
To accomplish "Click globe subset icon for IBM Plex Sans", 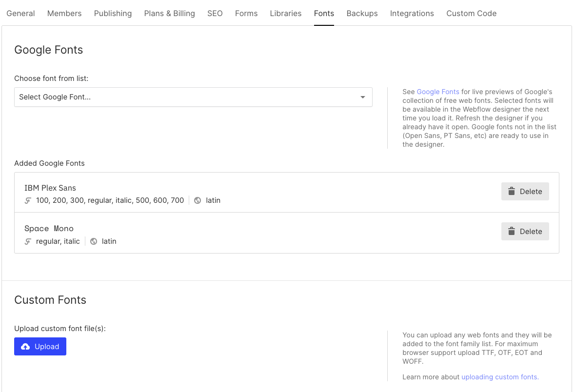I will tap(198, 200).
